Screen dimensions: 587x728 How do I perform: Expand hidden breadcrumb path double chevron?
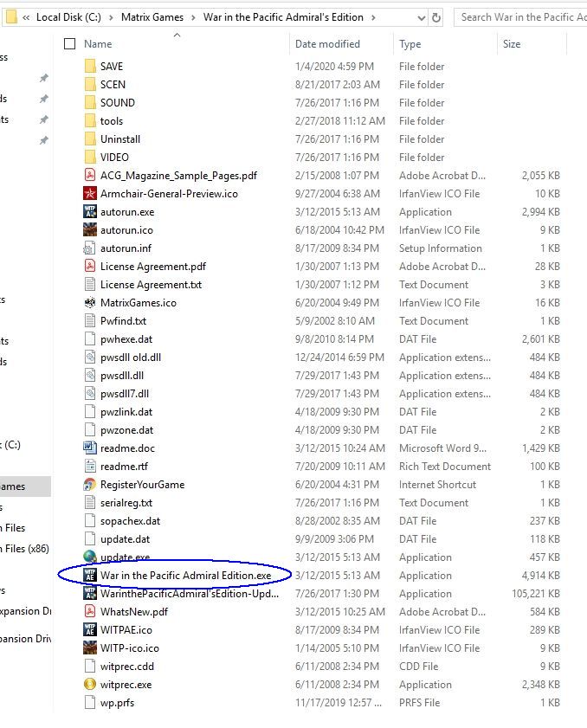tap(26, 17)
